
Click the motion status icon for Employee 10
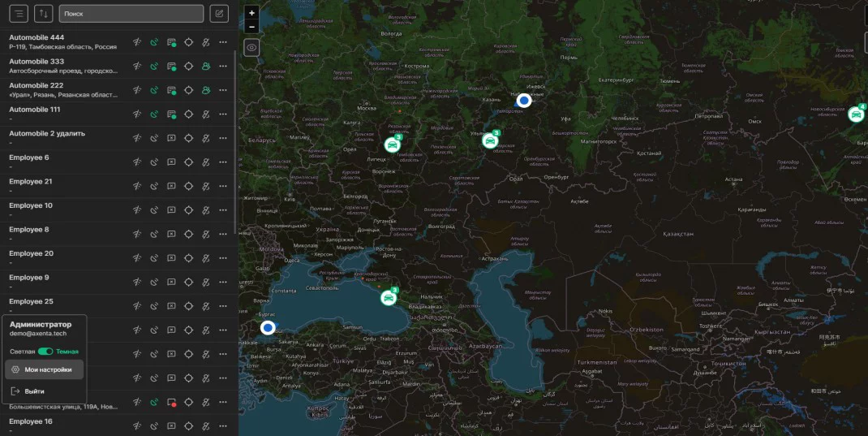(137, 210)
